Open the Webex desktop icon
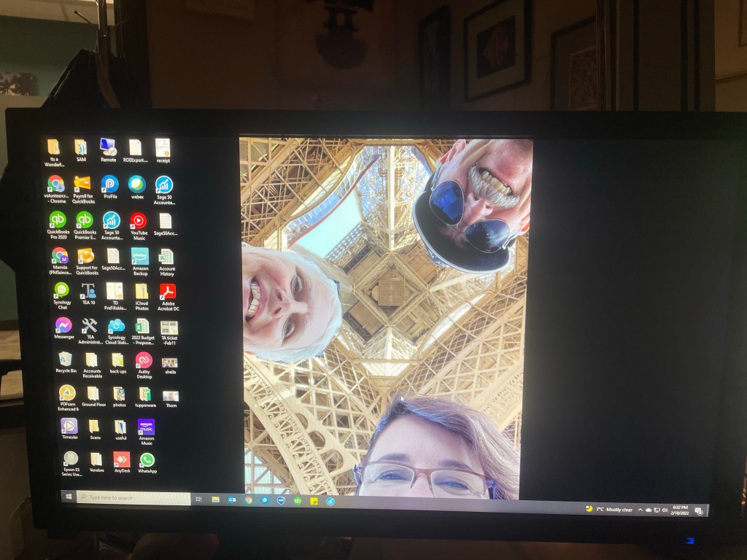 pyautogui.click(x=136, y=184)
